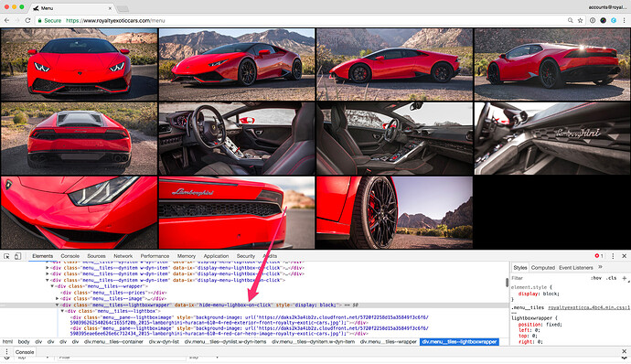Select div.menu__tiles--container breadcrumb
This screenshot has height=364, width=631.
(x=113, y=342)
